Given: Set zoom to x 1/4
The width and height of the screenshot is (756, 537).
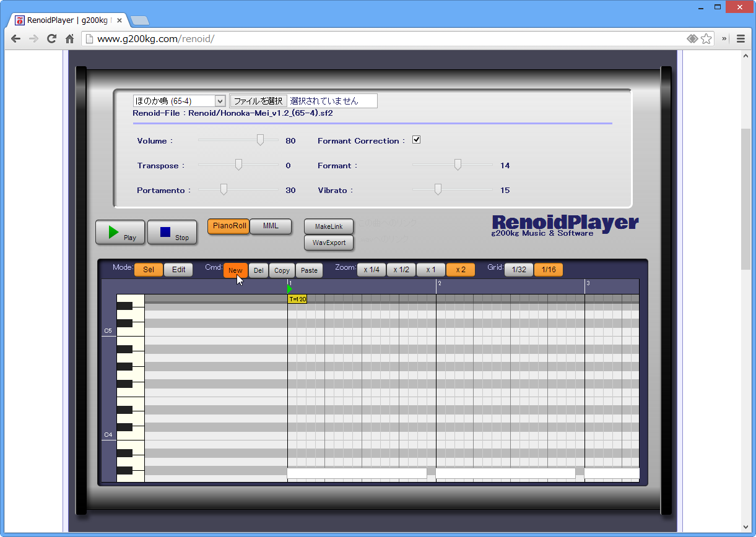Looking at the screenshot, I should (371, 270).
